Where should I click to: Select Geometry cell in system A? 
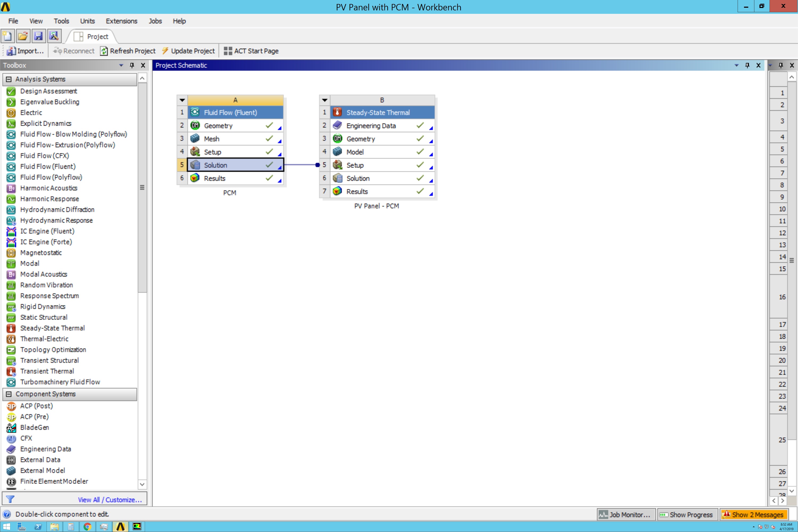coord(235,126)
